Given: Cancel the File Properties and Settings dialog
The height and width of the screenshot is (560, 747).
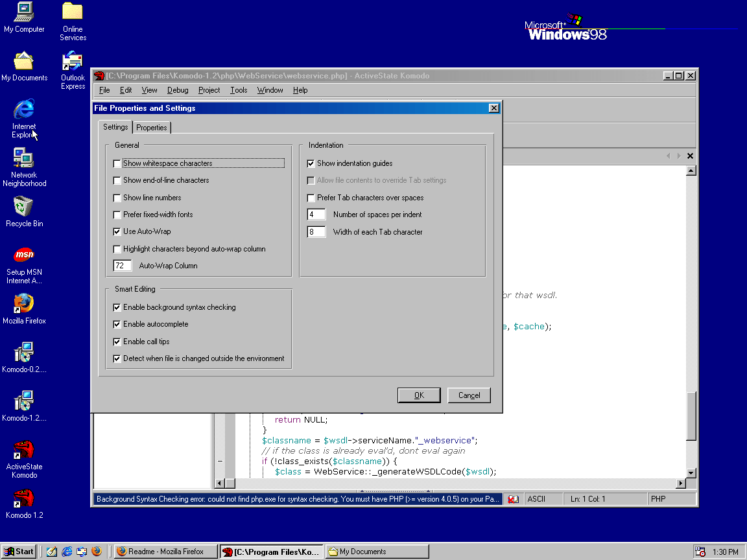Looking at the screenshot, I should [x=469, y=395].
